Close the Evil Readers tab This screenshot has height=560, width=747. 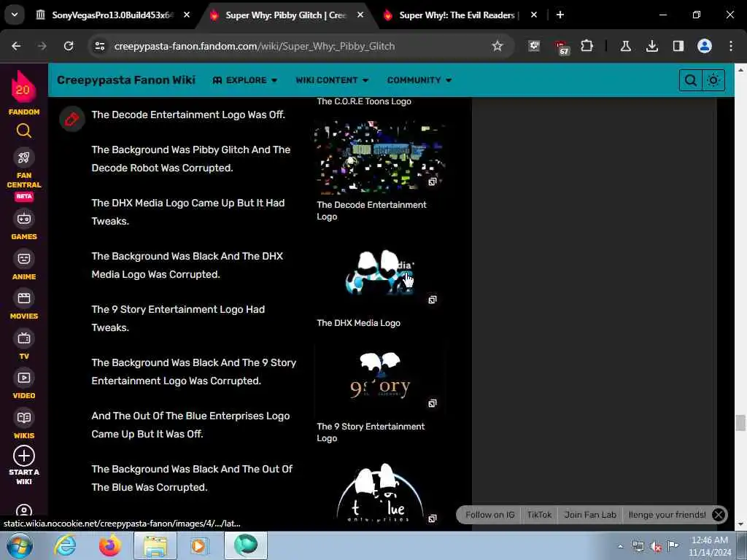click(534, 15)
